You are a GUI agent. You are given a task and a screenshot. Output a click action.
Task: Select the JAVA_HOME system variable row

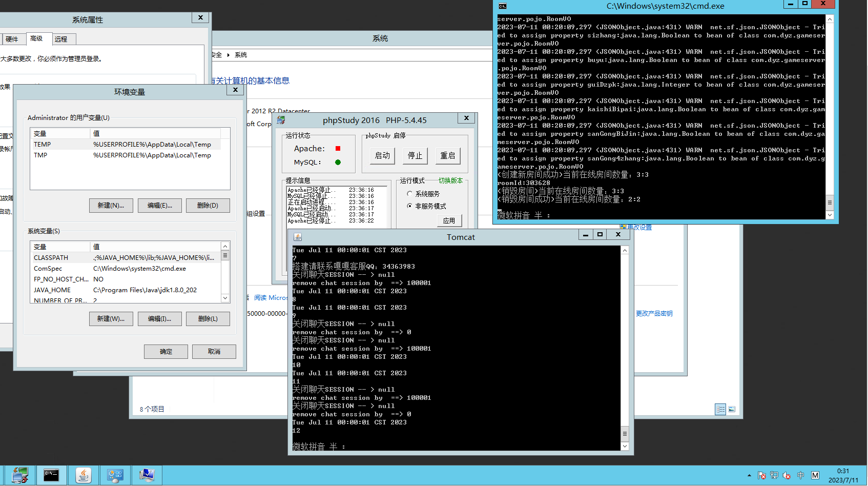click(52, 290)
